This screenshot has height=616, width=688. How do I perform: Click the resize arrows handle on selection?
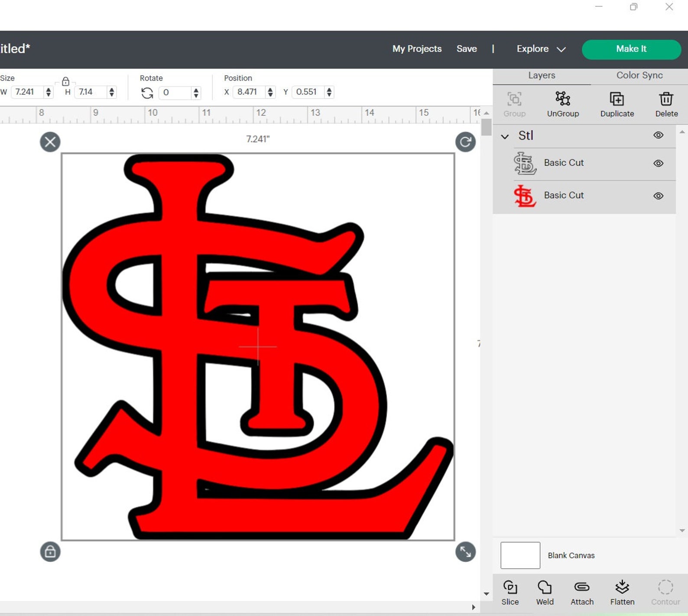pyautogui.click(x=466, y=552)
